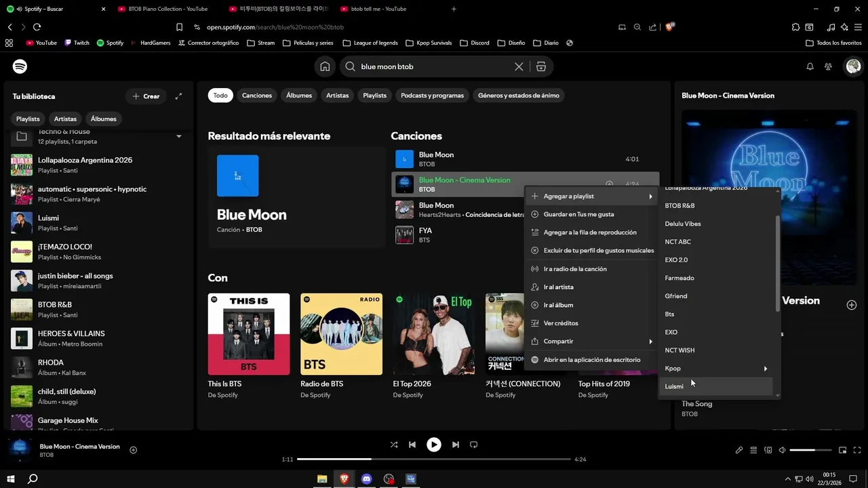
Task: Open user profile avatar menu
Action: (853, 66)
